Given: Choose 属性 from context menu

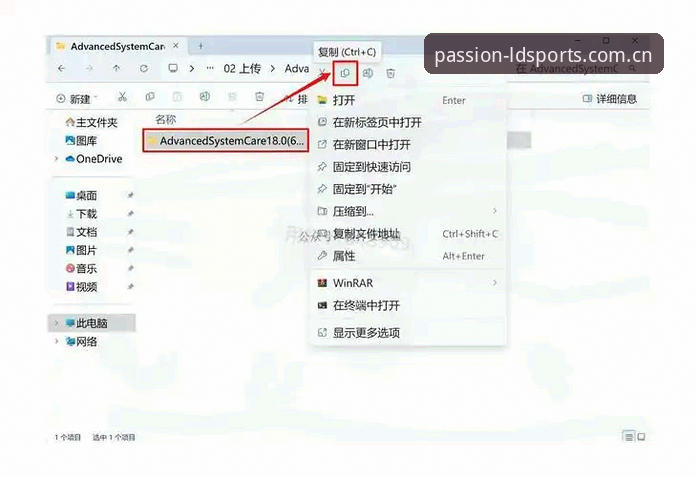Looking at the screenshot, I should (408, 256).
